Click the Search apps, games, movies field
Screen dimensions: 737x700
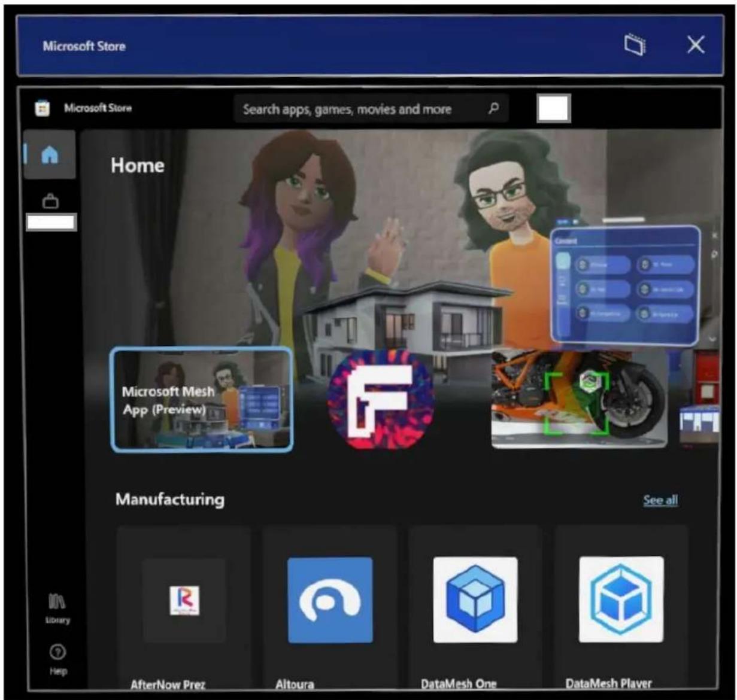[x=371, y=109]
